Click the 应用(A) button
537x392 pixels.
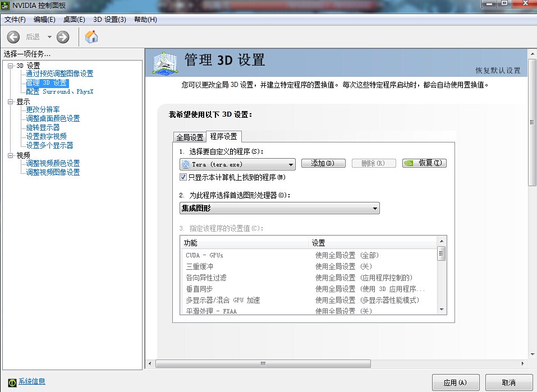(x=456, y=382)
